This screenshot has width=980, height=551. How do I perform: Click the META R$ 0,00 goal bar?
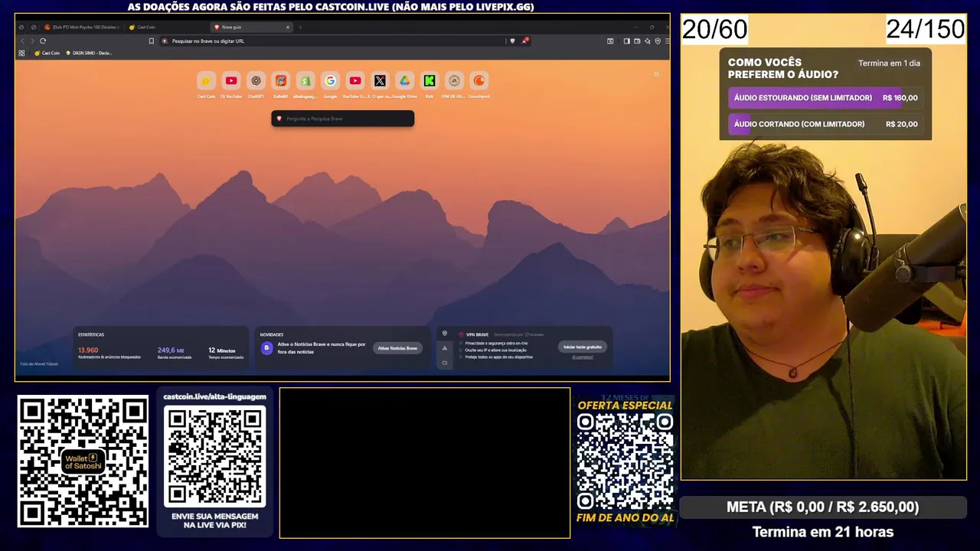(822, 507)
